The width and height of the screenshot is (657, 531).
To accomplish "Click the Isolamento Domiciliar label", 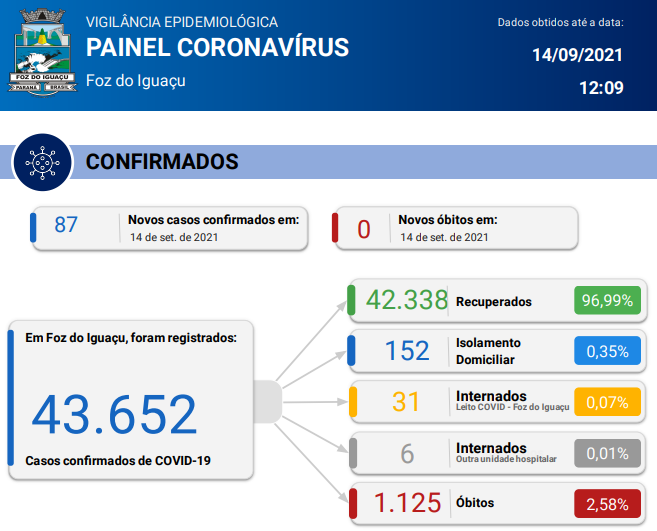I will [488, 351].
